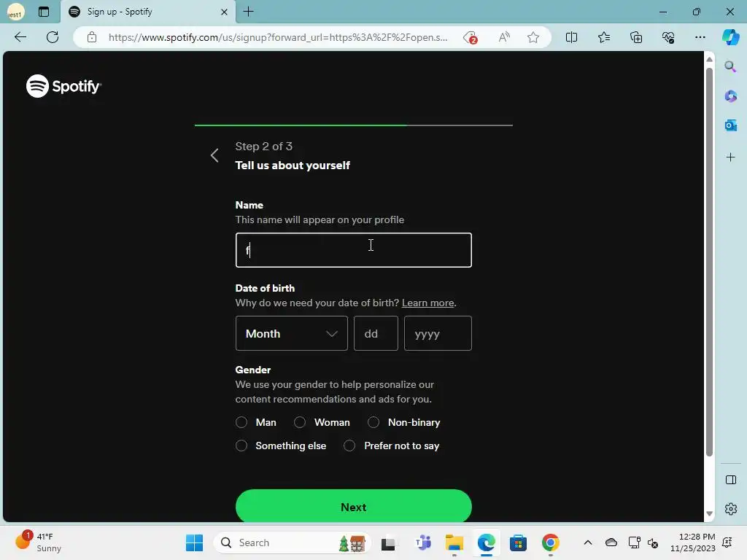Image resolution: width=747 pixels, height=560 pixels.
Task: Open Microsoft 365 sidebar icon
Action: tap(730, 96)
